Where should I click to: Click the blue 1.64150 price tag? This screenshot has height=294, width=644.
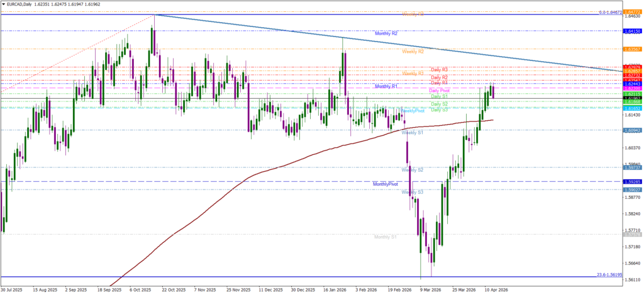[x=632, y=31]
